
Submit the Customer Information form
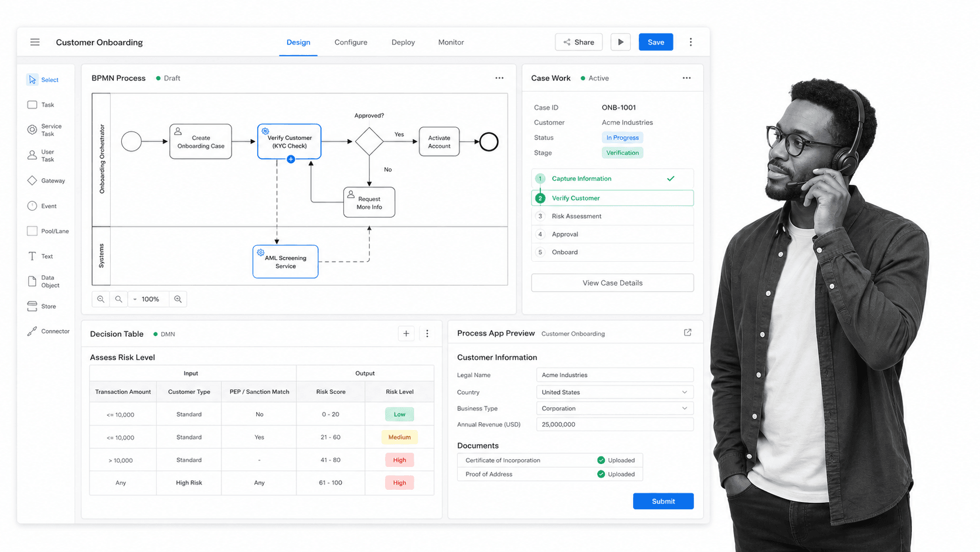[663, 501]
